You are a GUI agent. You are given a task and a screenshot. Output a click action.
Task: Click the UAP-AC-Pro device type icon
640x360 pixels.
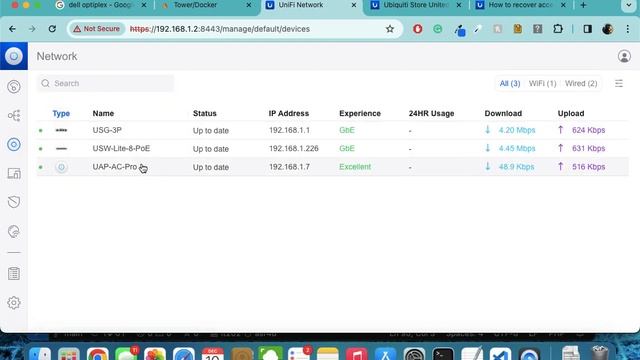click(61, 167)
